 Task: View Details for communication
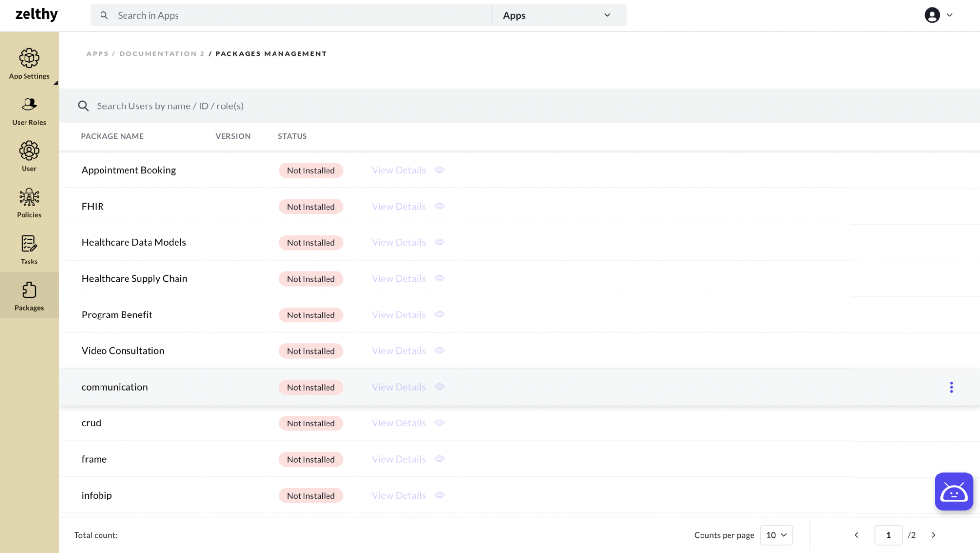click(399, 387)
